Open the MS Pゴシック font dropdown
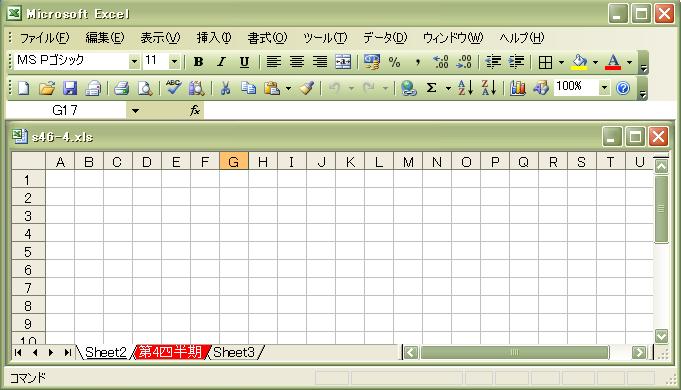The height and width of the screenshot is (390, 681). point(134,62)
